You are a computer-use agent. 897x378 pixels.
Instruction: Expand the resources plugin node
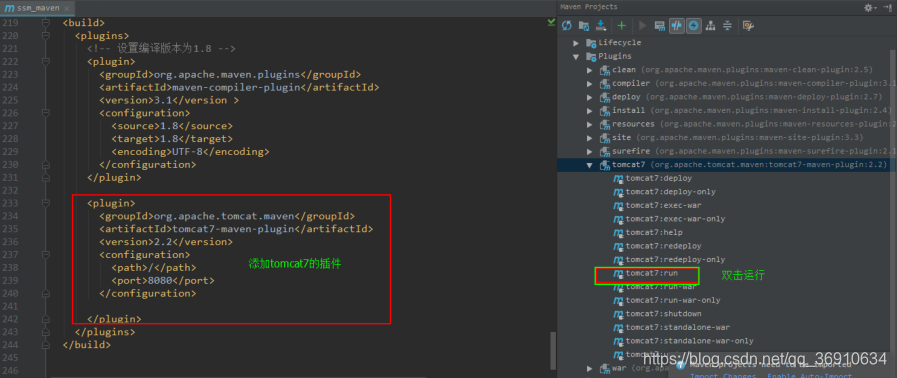[x=590, y=124]
